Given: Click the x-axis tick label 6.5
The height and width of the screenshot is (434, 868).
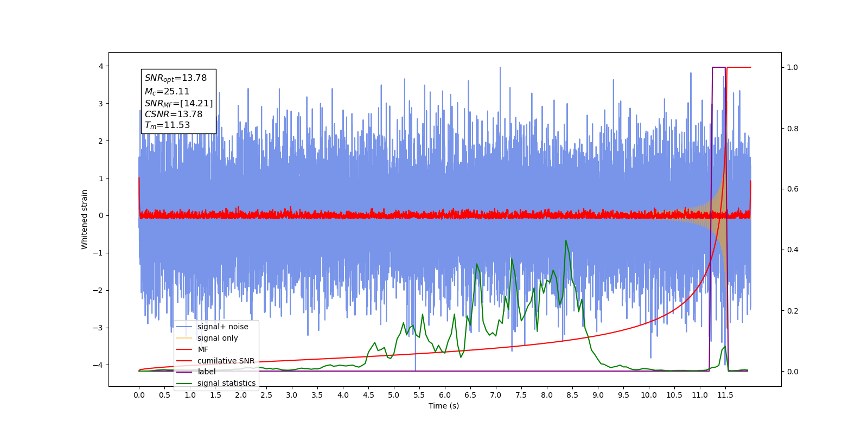Looking at the screenshot, I should [470, 395].
